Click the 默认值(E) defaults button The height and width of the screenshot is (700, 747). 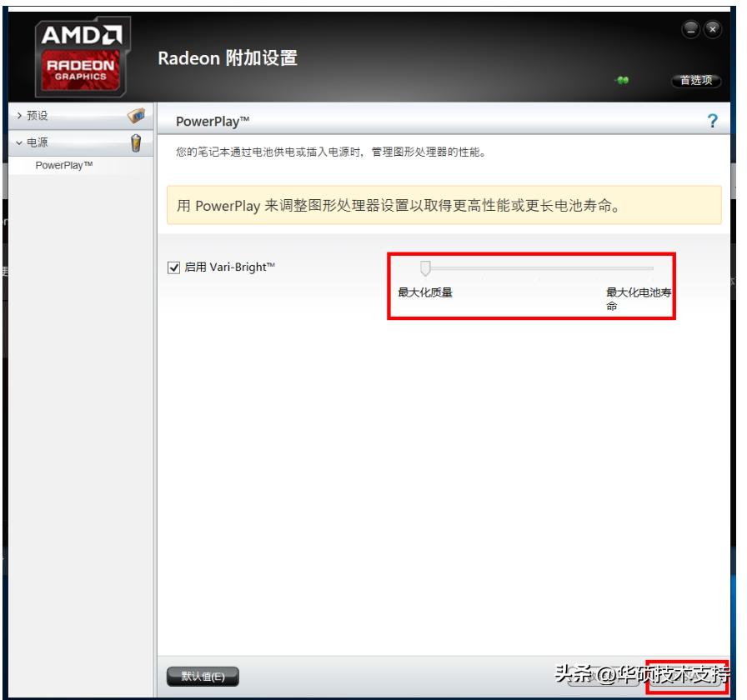[x=203, y=676]
